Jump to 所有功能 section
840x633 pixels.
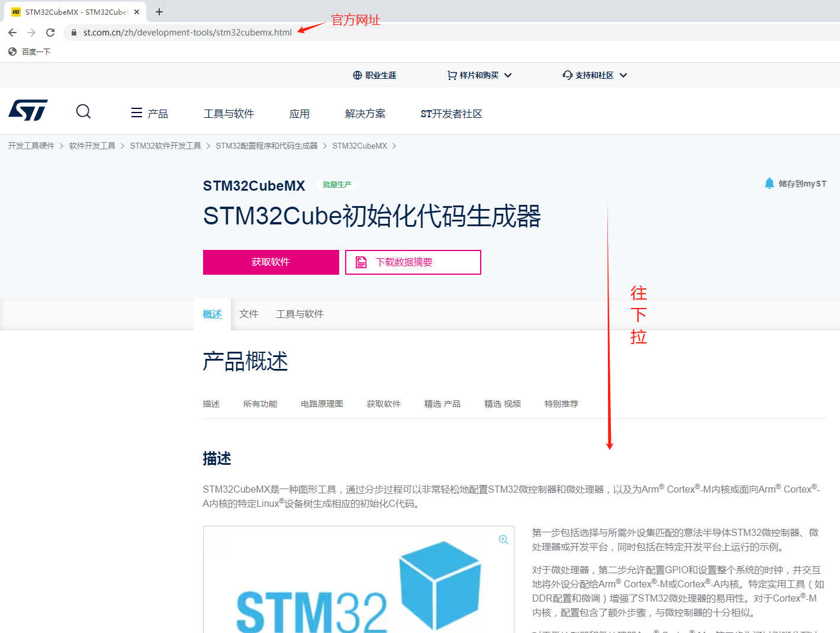pos(260,404)
